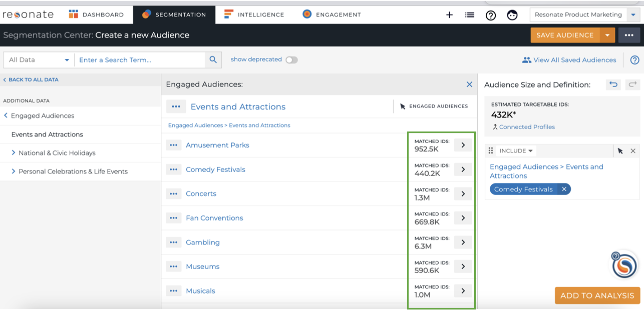Open ellipsis menu for Musicals

pyautogui.click(x=174, y=291)
